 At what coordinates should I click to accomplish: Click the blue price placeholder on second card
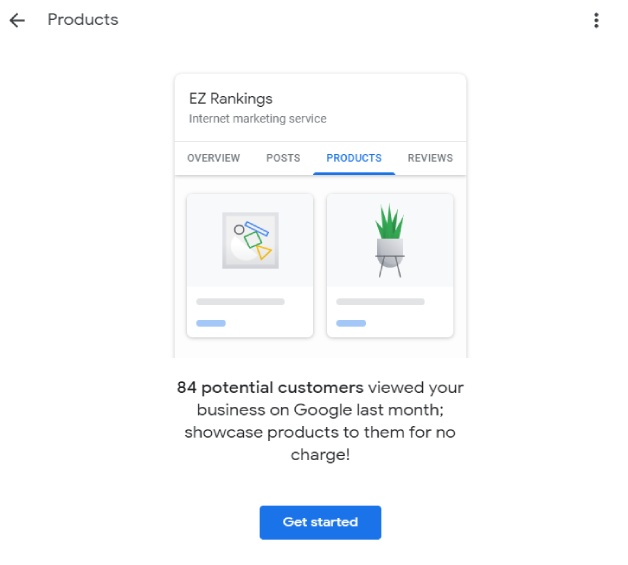click(351, 323)
